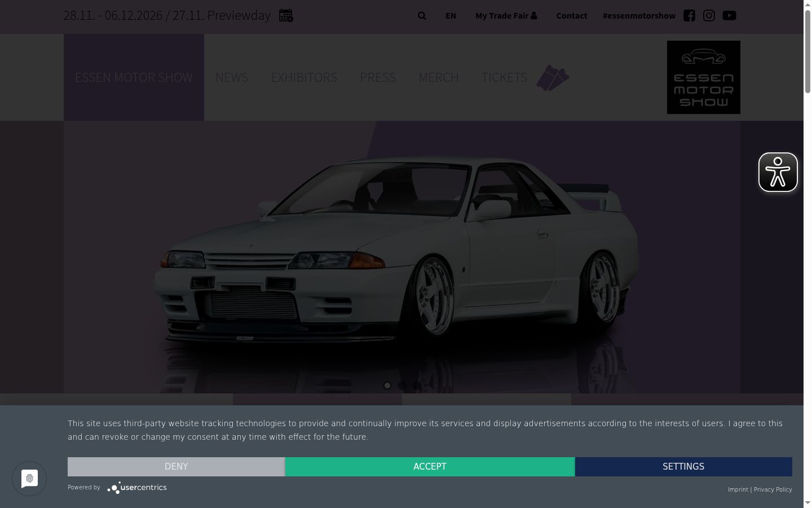812x508 pixels.
Task: Open the PRESS menu
Action: [378, 77]
